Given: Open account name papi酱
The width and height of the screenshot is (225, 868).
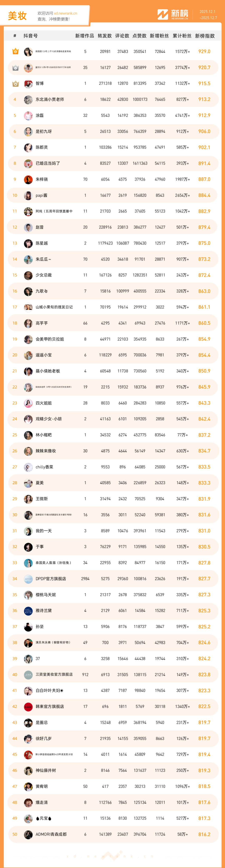Looking at the screenshot, I should 41,195.
